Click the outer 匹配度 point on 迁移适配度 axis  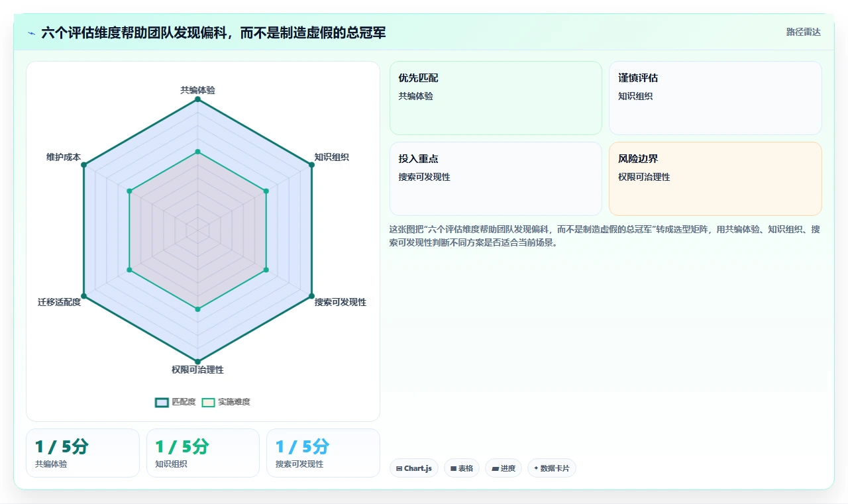coord(83,295)
